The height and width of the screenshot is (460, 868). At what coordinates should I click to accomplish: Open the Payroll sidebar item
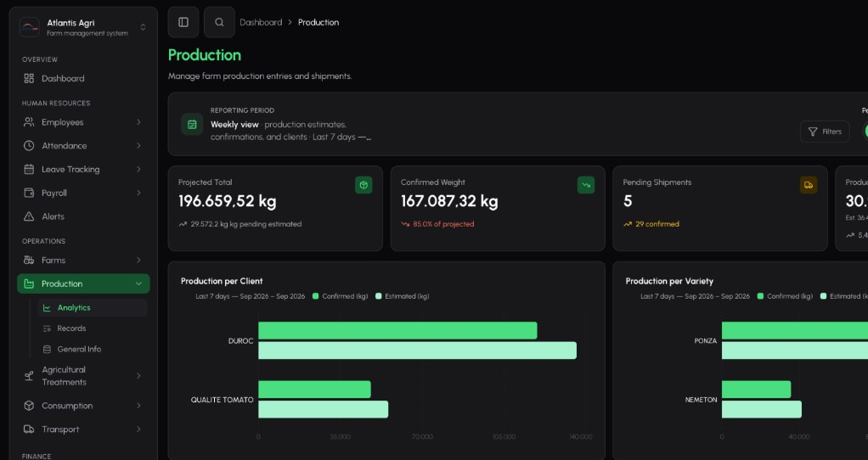click(83, 193)
